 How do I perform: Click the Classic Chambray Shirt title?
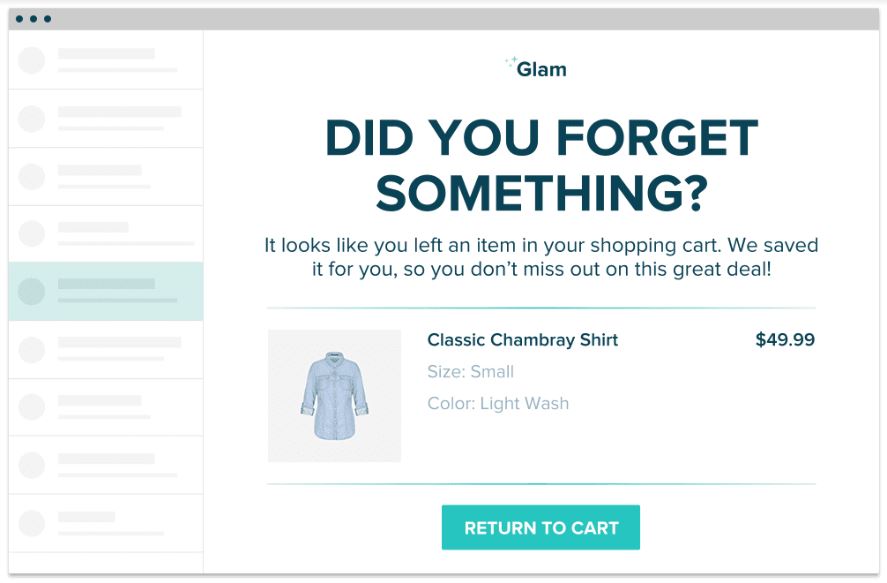pyautogui.click(x=522, y=340)
